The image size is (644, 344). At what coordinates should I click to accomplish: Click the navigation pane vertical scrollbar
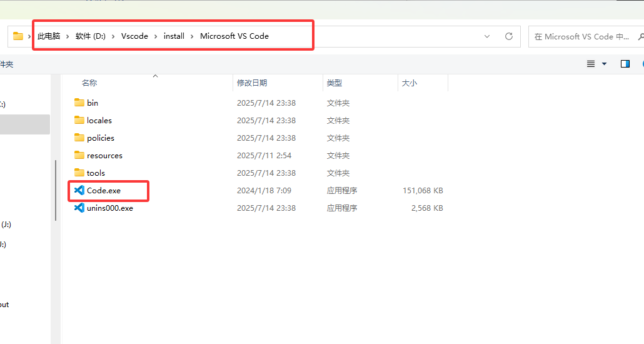(56, 190)
